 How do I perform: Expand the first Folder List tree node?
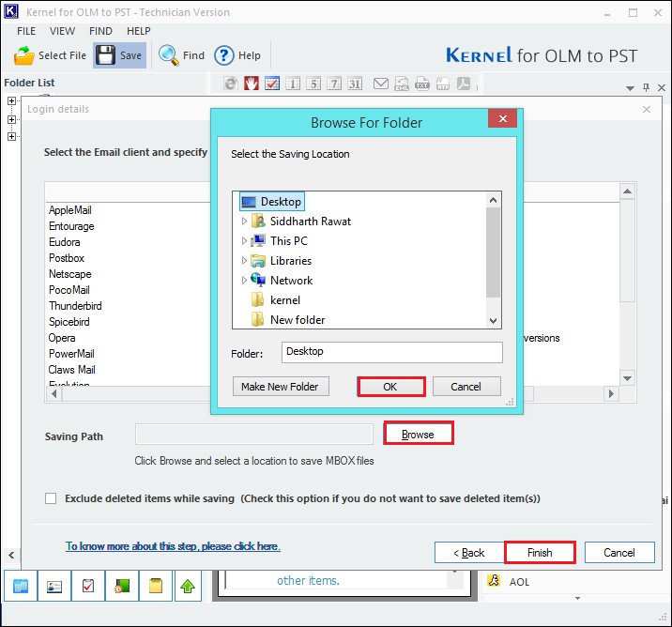tap(11, 100)
